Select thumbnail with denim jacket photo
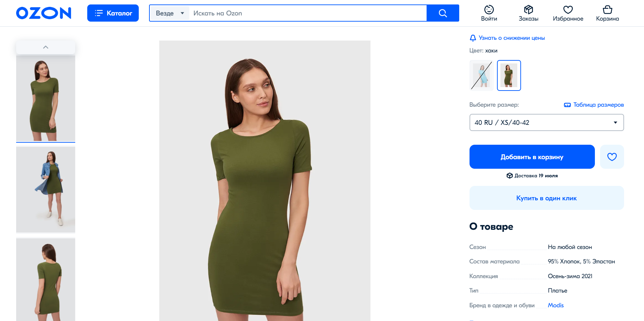Viewport: 644px width, 321px height. (46, 190)
